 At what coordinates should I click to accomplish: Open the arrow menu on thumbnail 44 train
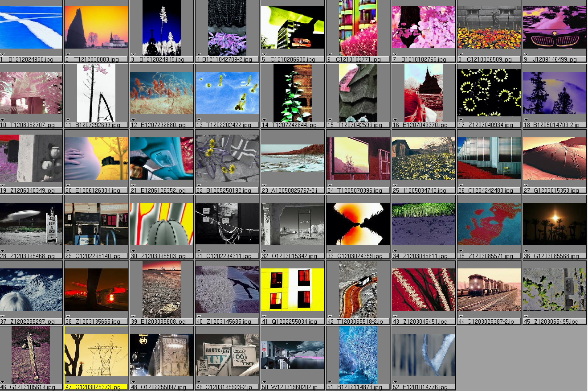point(461,316)
